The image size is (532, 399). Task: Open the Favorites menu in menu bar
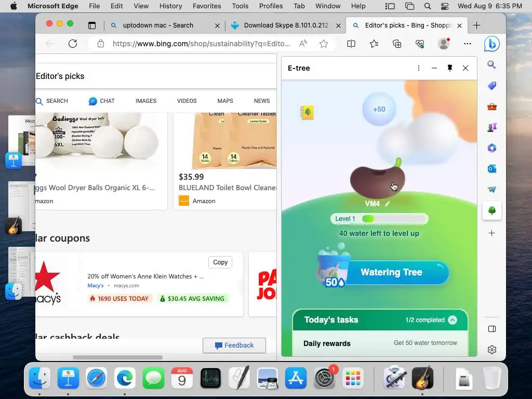207,6
